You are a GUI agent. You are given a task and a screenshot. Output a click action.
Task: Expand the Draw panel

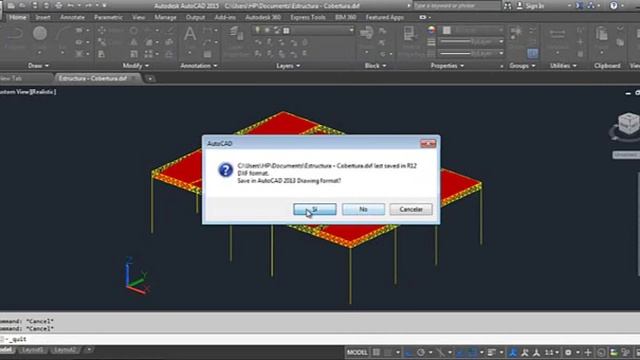[x=38, y=66]
